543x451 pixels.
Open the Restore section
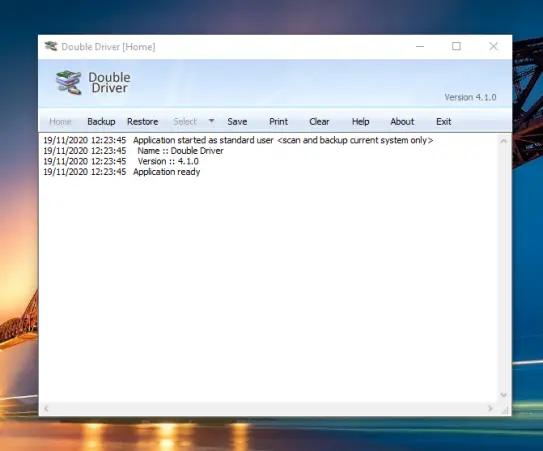142,122
